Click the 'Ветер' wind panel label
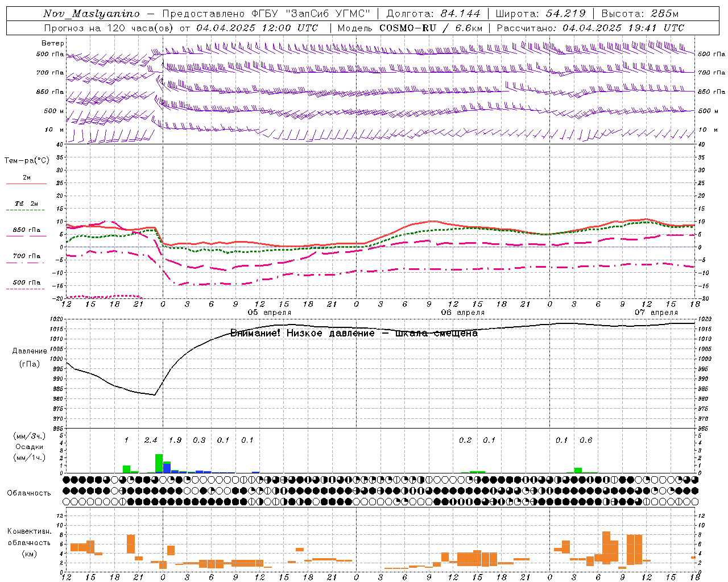Viewport: 728px width, 582px height. tap(53, 43)
